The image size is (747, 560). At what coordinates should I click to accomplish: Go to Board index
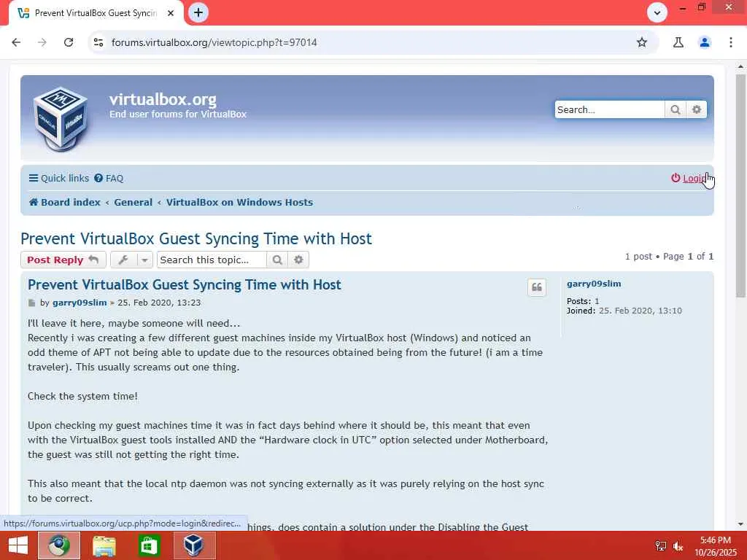(x=65, y=203)
